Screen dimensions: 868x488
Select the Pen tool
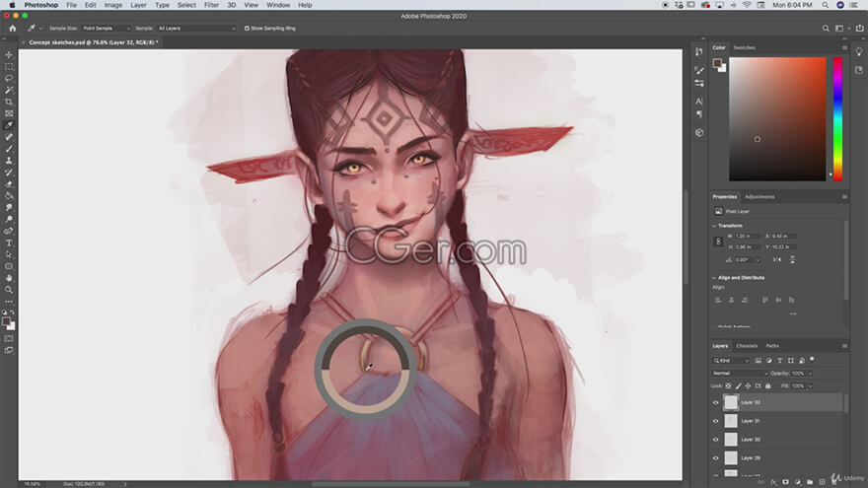click(x=9, y=231)
